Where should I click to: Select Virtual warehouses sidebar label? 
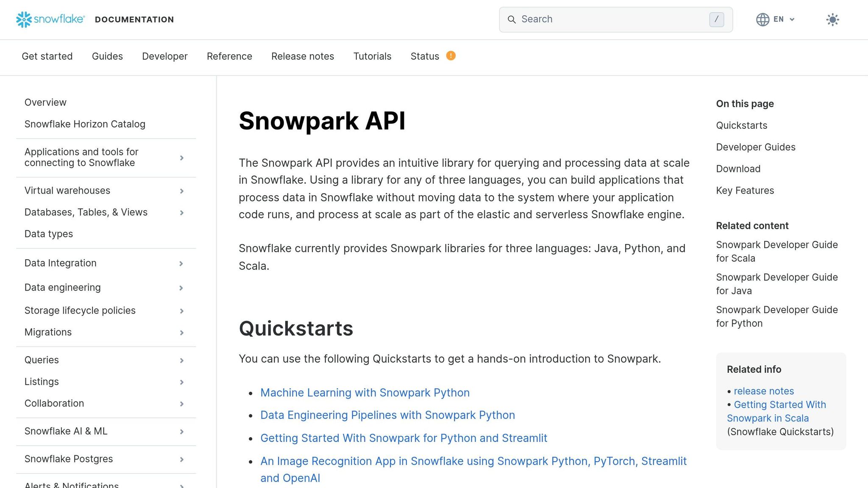click(67, 191)
